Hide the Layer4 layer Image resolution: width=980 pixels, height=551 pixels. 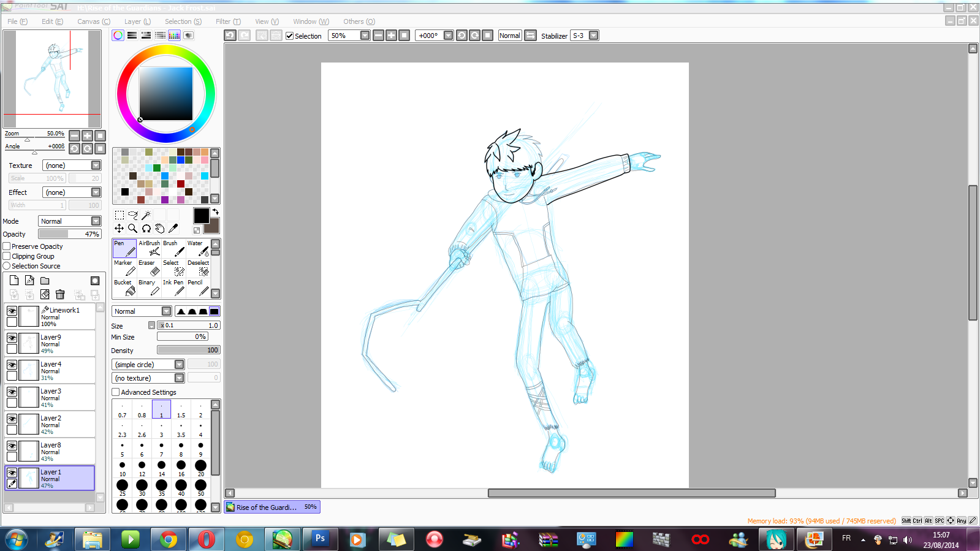click(12, 365)
